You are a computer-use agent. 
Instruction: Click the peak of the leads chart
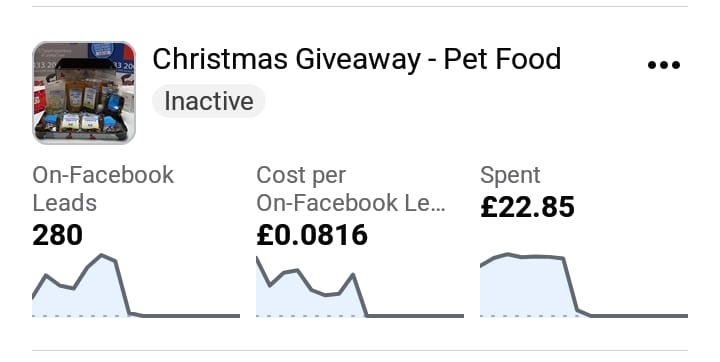(x=101, y=255)
